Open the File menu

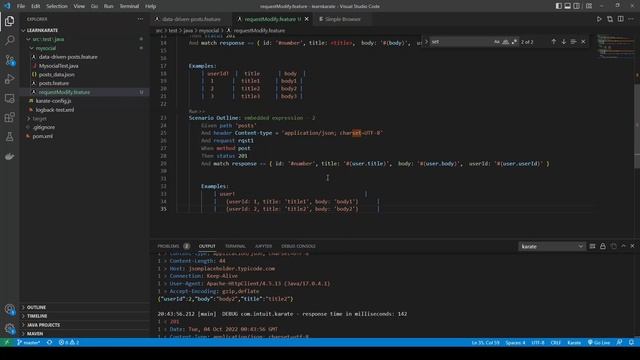(21, 6)
